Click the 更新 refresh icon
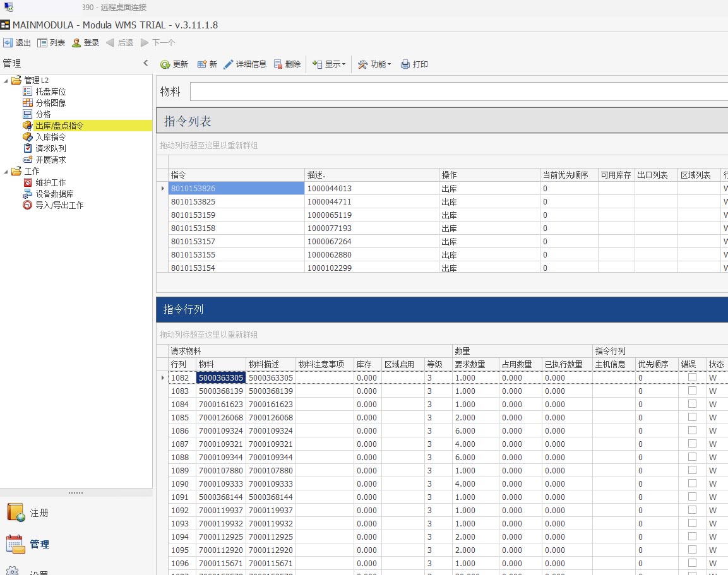This screenshot has height=575, width=728. (165, 64)
